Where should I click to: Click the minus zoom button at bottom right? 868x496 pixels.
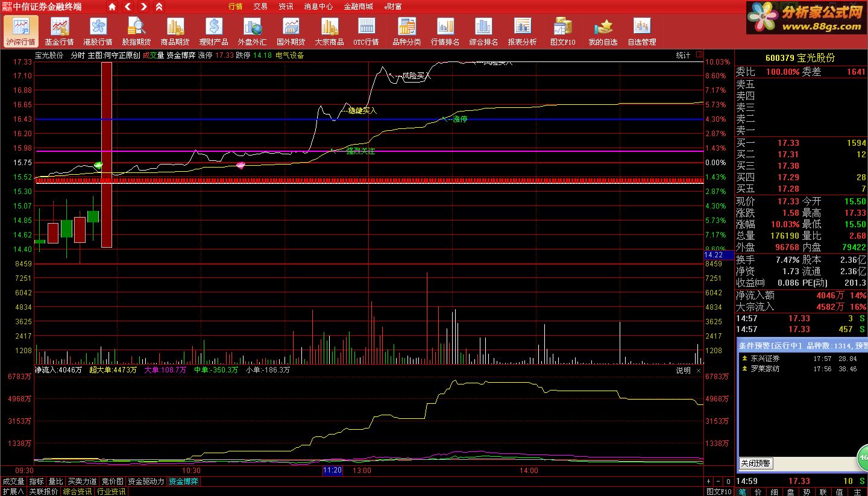click(718, 482)
